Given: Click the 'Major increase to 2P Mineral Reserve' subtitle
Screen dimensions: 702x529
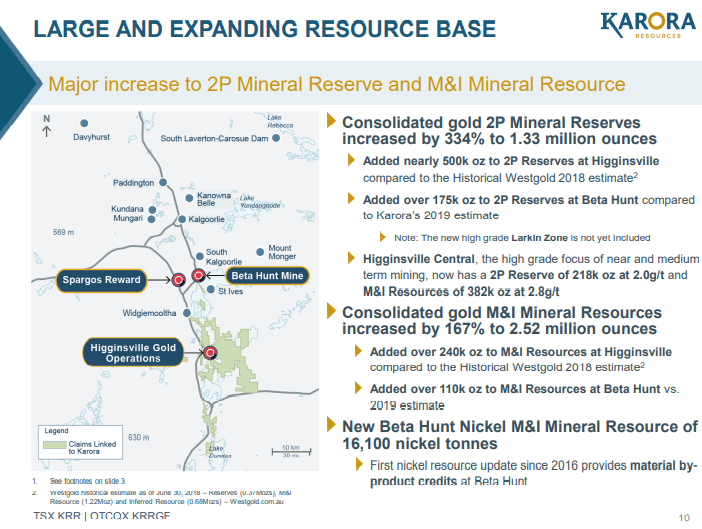Looking at the screenshot, I should pyautogui.click(x=337, y=84).
